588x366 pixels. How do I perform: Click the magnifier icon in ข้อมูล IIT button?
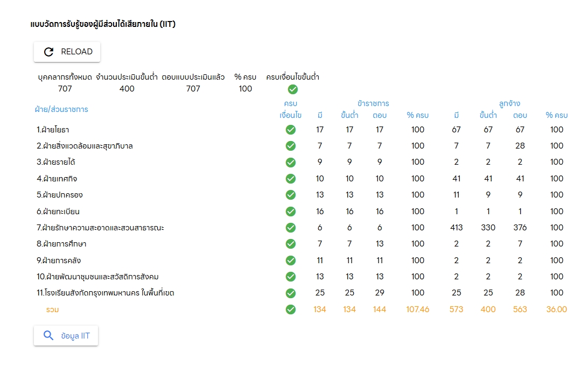(x=48, y=336)
